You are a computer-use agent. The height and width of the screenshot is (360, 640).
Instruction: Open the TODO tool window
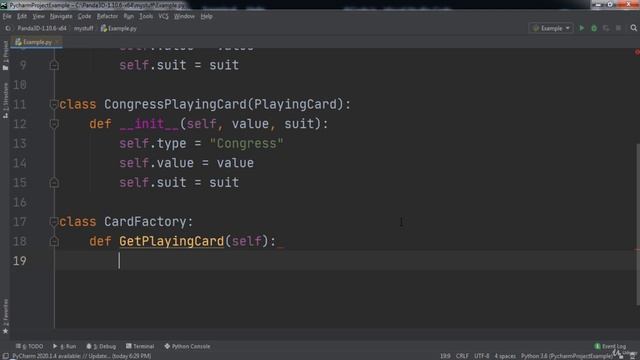[29, 346]
